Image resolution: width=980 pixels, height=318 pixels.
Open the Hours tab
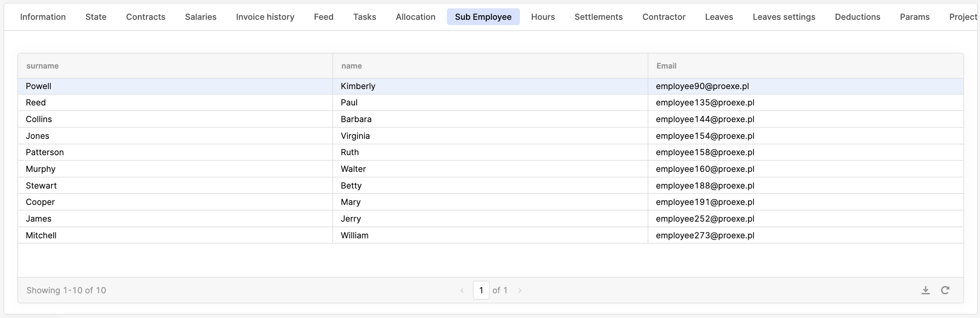click(x=543, y=17)
